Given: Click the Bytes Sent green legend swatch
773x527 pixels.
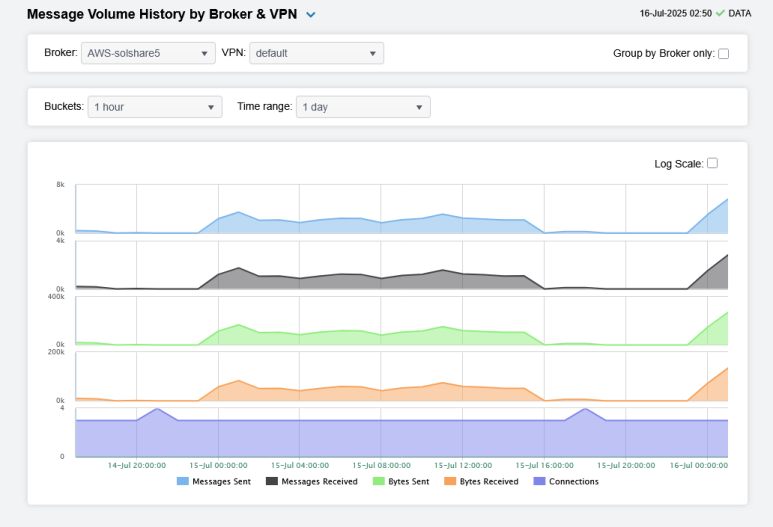Looking at the screenshot, I should (379, 481).
